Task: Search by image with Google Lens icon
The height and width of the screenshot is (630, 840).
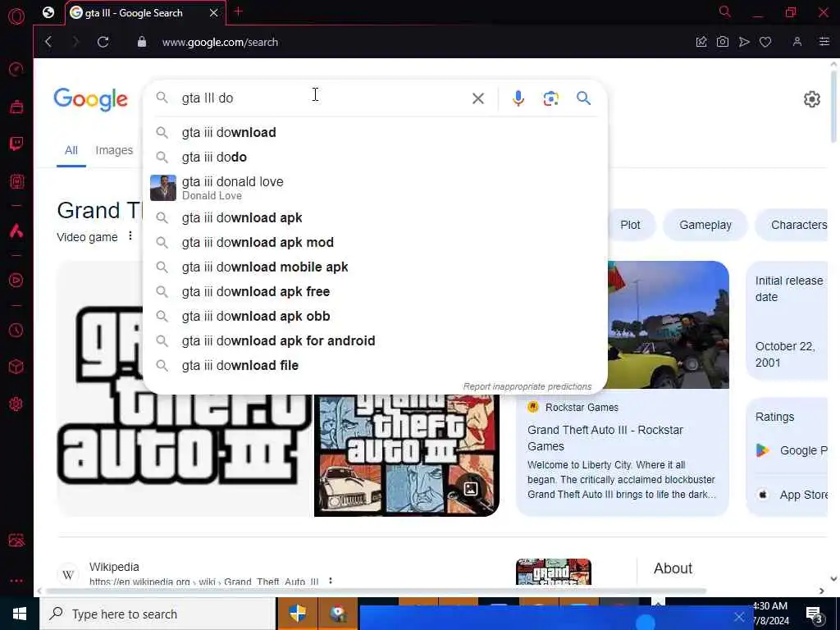Action: point(550,98)
